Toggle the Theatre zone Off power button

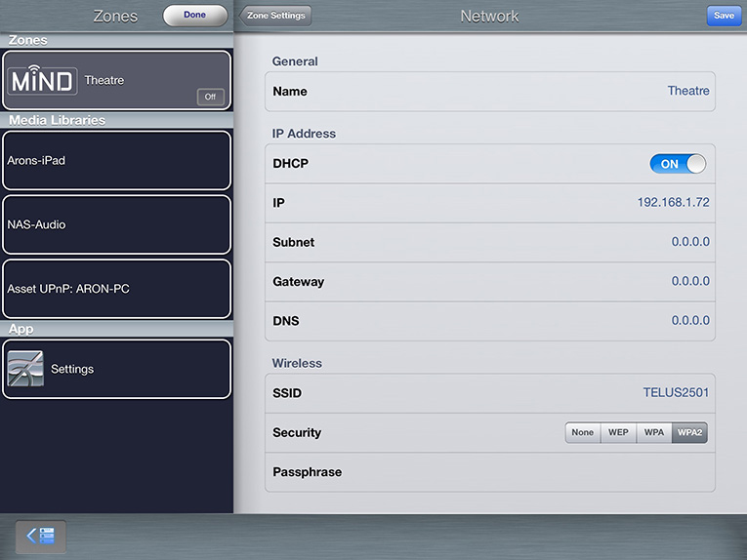210,97
